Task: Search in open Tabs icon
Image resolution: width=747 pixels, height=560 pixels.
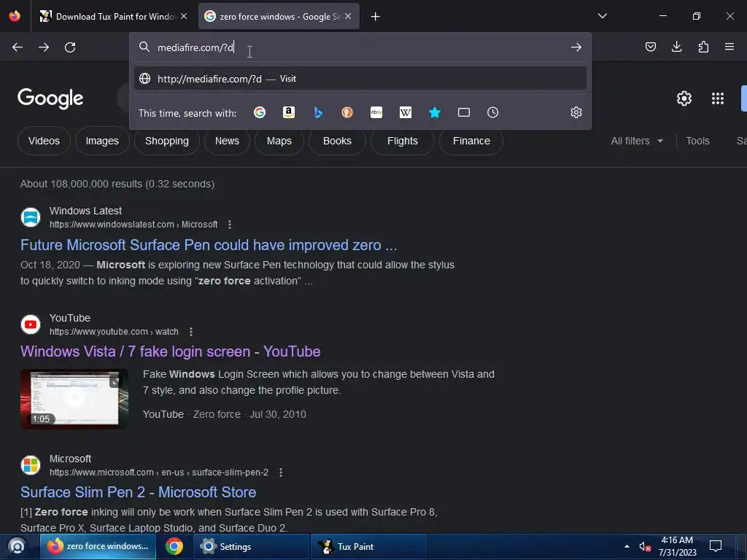Action: 463,112
